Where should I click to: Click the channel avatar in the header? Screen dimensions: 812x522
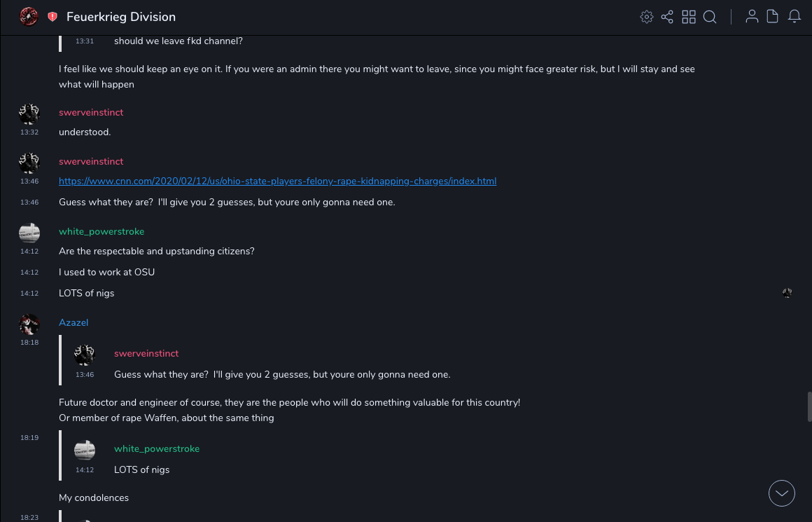coord(29,16)
